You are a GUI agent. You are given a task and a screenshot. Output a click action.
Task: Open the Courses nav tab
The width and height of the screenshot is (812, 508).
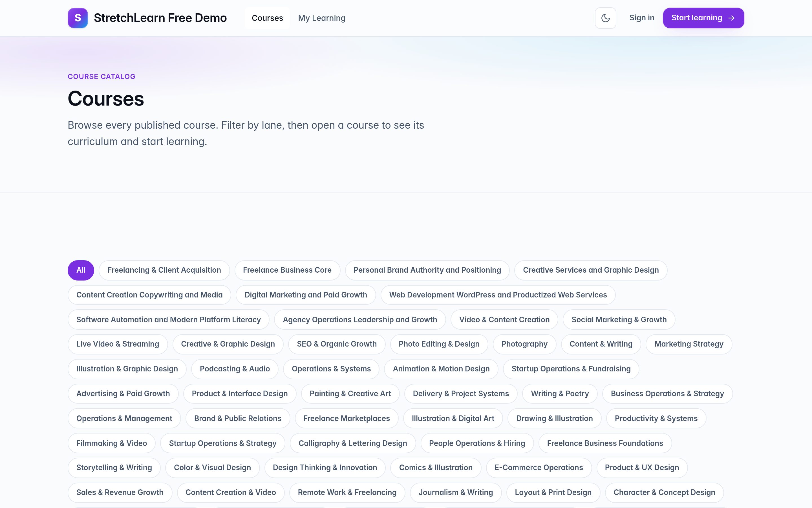pos(267,18)
